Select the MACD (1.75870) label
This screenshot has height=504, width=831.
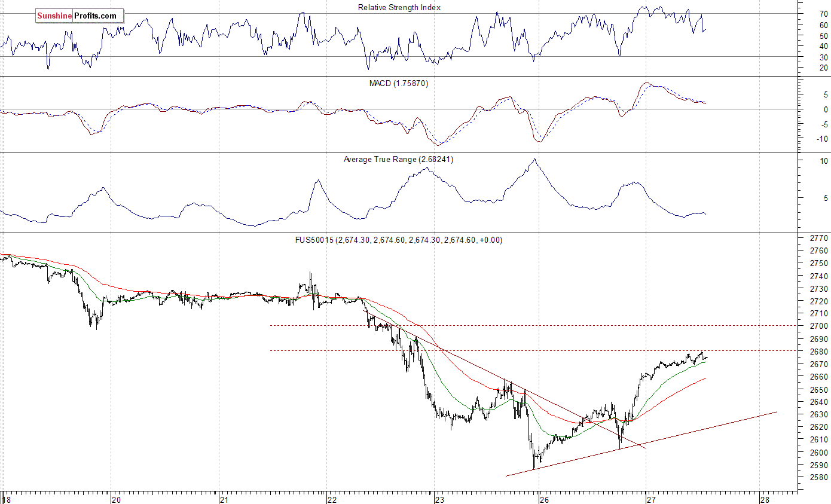(398, 83)
